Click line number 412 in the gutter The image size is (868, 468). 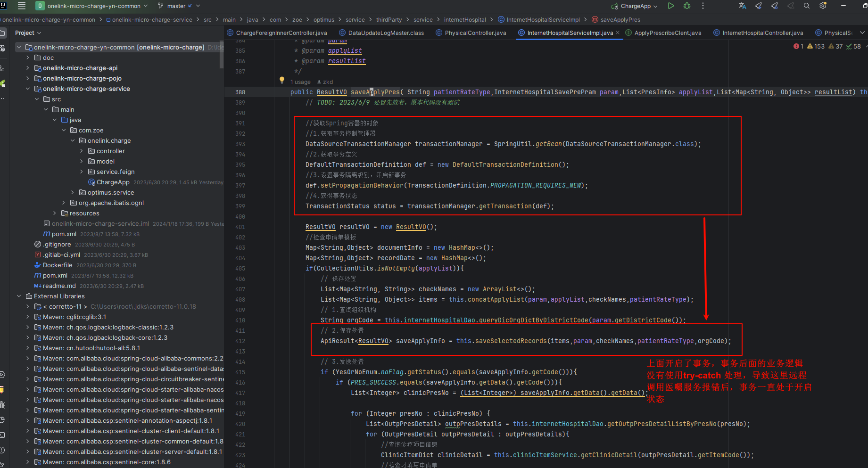pos(240,341)
